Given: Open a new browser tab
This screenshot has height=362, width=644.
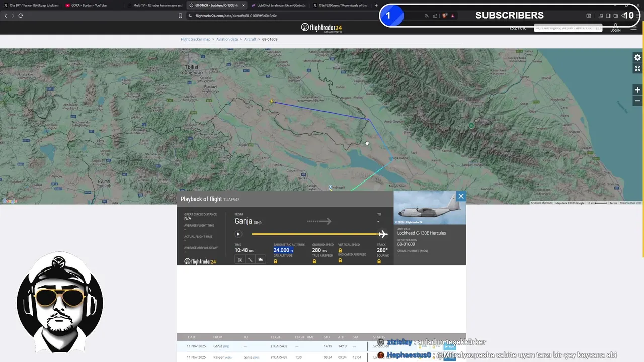Looking at the screenshot, I should point(376,5).
